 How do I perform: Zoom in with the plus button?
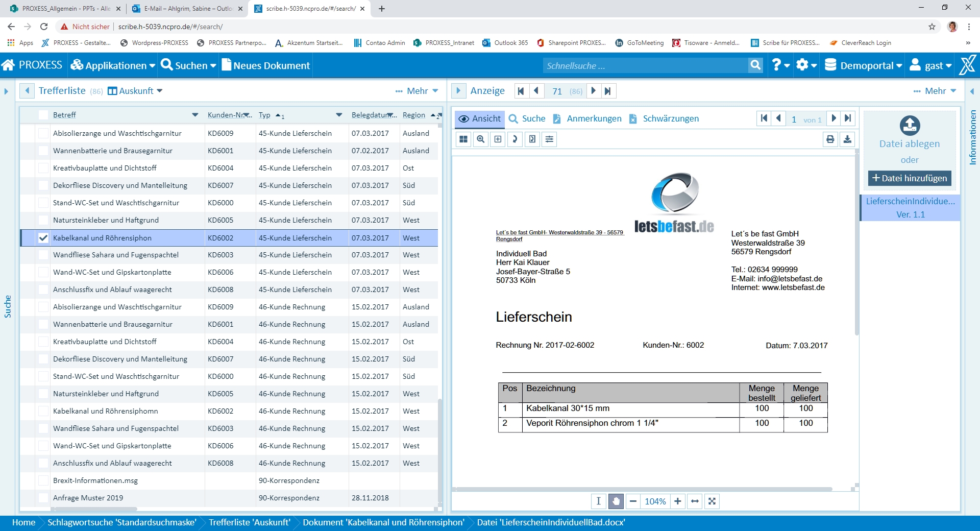[678, 501]
